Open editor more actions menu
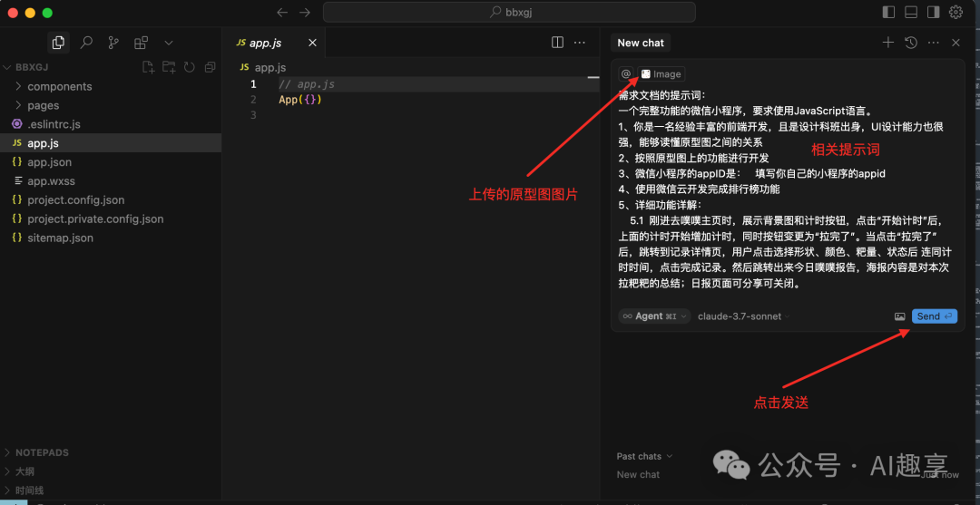The width and height of the screenshot is (980, 505). tap(579, 43)
